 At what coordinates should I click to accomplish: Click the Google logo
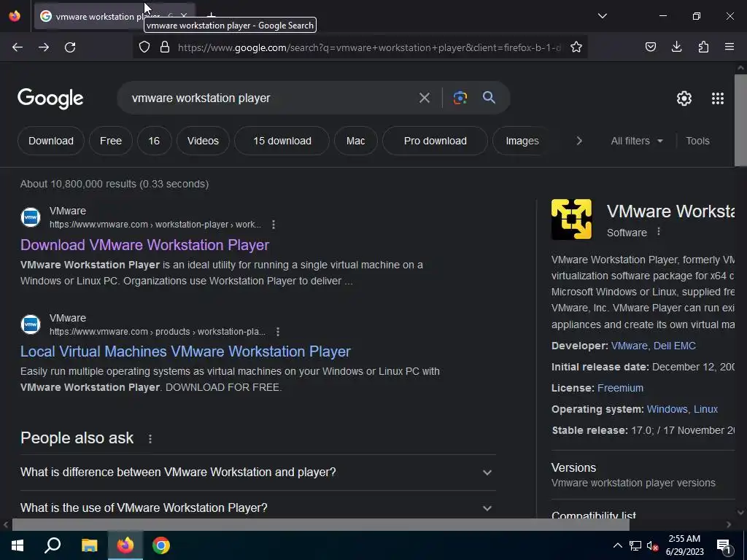click(x=50, y=98)
